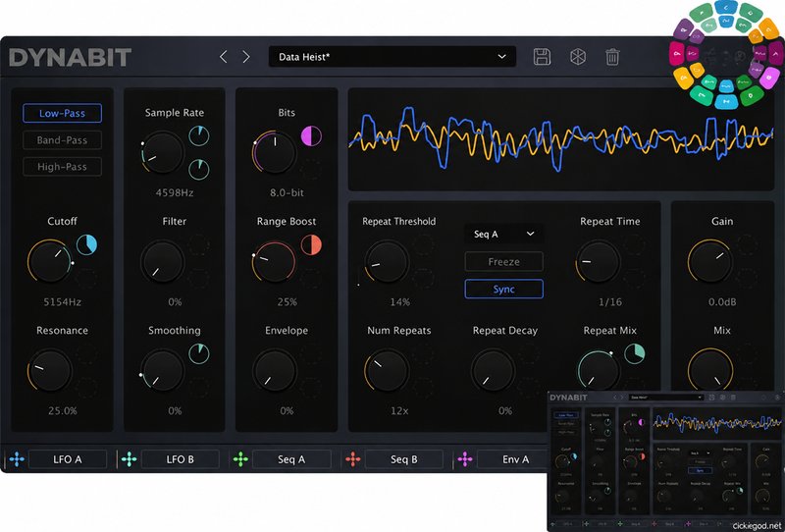Image resolution: width=785 pixels, height=532 pixels.
Task: Click purple modulation amount dial beside Bits
Action: coord(311,135)
